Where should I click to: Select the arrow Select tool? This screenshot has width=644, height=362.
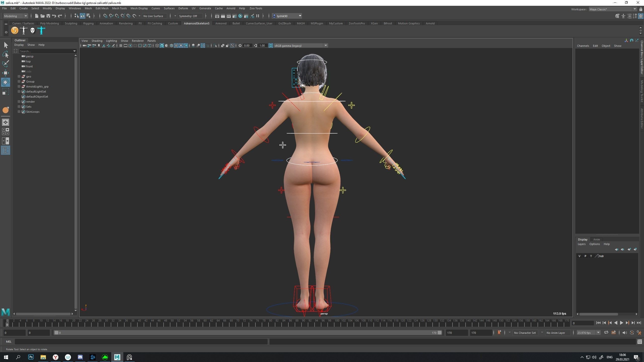tap(6, 45)
